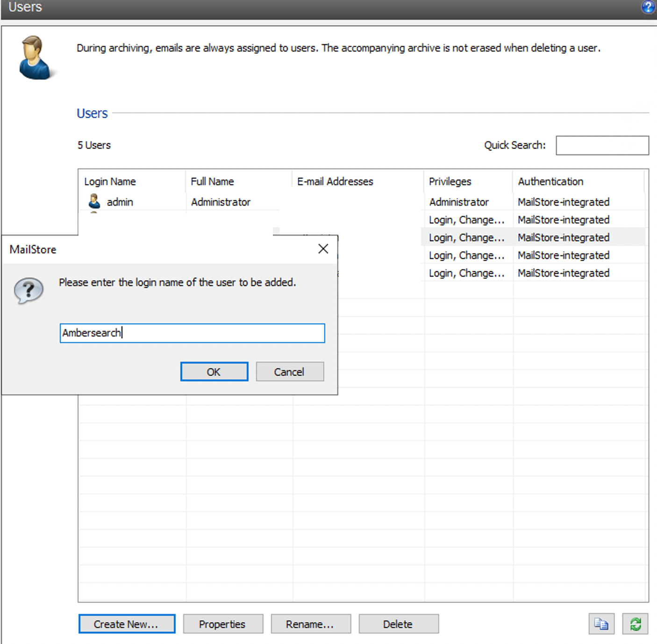The width and height of the screenshot is (657, 644).
Task: Click the dialog prompt about login name
Action: point(177,282)
